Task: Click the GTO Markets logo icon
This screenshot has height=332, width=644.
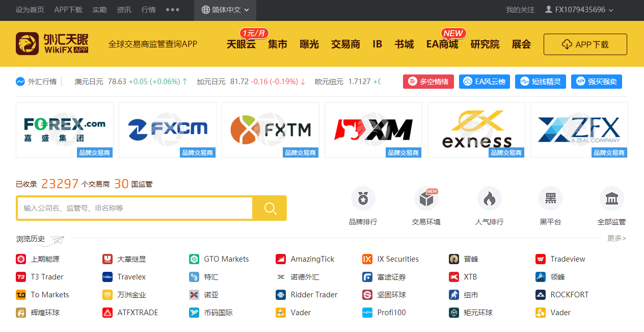Action: pyautogui.click(x=194, y=259)
